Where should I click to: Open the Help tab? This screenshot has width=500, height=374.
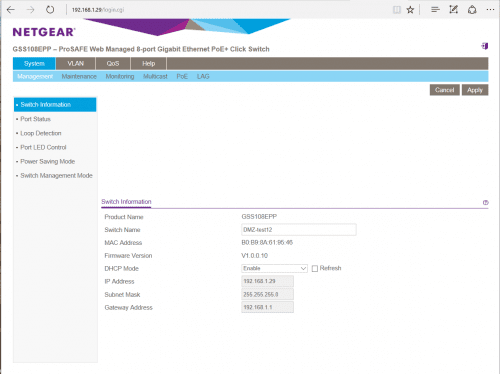click(x=149, y=63)
